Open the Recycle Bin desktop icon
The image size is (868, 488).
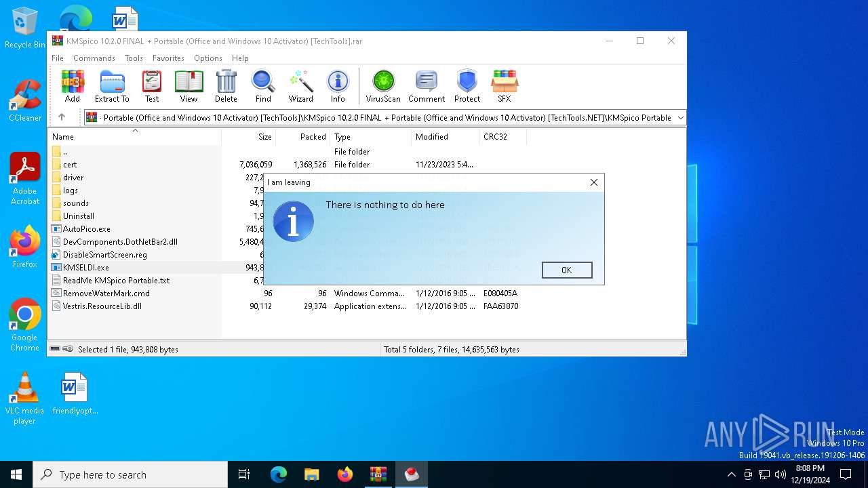(x=25, y=28)
